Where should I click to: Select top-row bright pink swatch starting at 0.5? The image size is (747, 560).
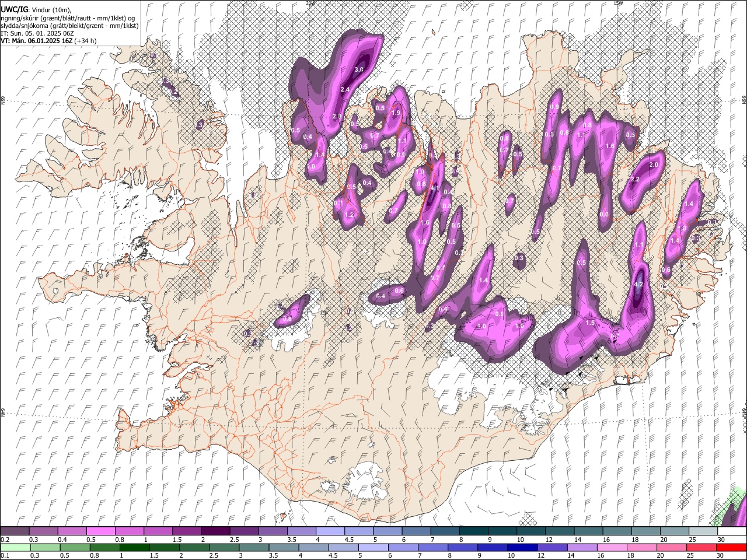pos(100,531)
